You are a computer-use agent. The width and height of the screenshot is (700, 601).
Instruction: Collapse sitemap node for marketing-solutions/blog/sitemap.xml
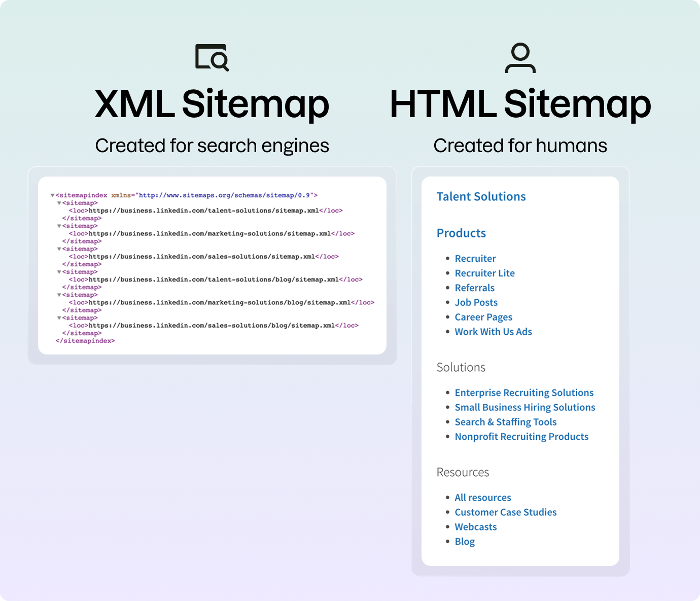(x=59, y=295)
